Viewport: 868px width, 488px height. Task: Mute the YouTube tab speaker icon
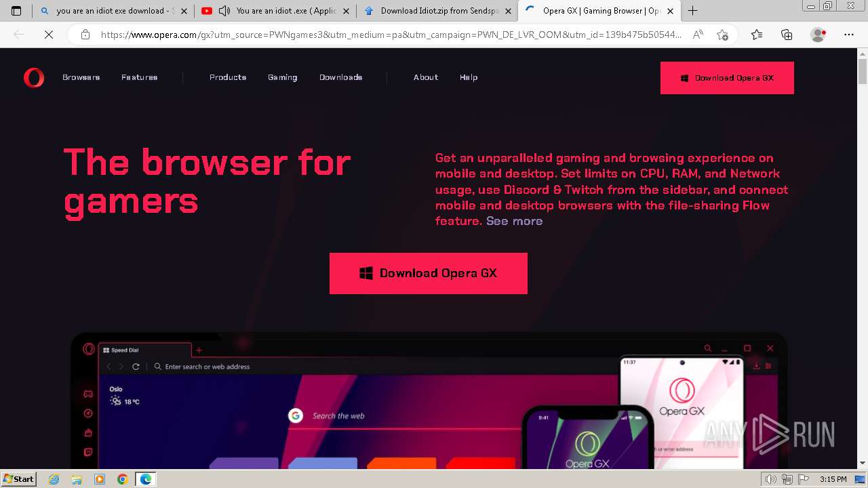tap(224, 11)
